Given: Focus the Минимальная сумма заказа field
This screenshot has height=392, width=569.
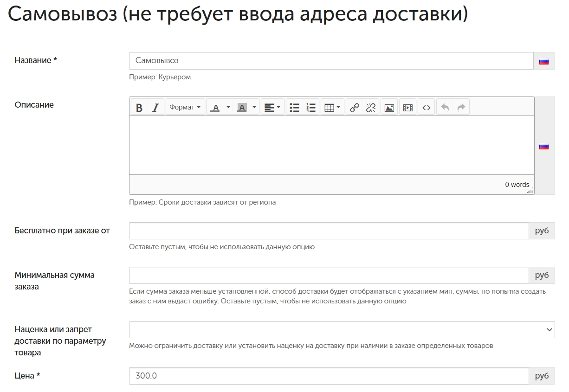Looking at the screenshot, I should pos(329,275).
